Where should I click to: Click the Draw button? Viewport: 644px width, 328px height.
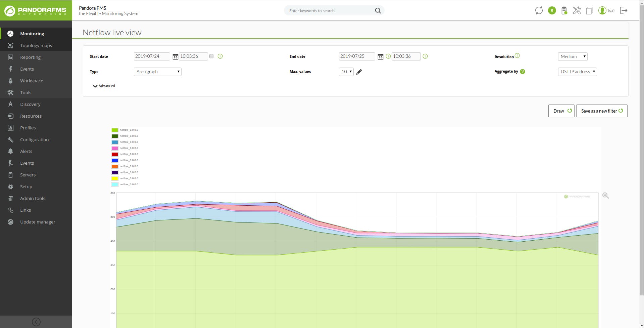coord(561,111)
